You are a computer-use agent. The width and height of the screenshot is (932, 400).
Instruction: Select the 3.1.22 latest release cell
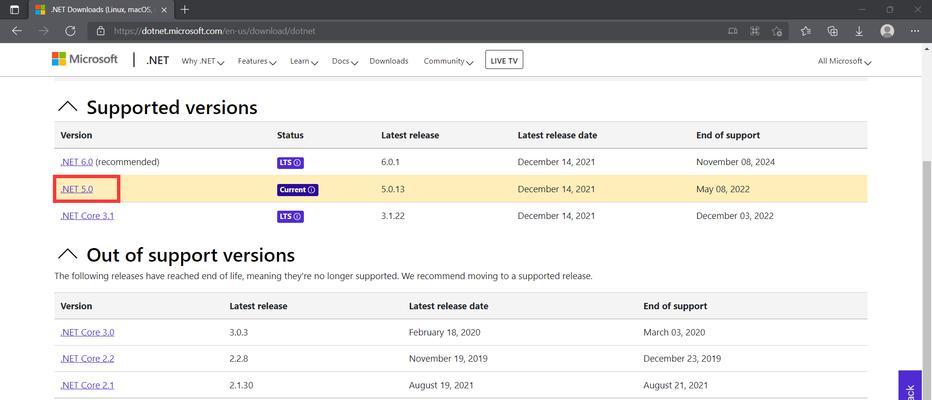click(393, 216)
